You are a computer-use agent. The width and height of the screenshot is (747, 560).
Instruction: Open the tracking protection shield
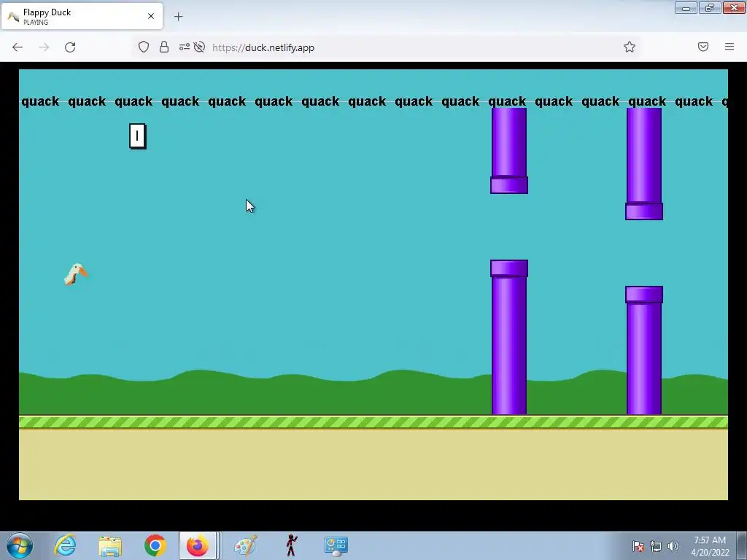pos(144,47)
